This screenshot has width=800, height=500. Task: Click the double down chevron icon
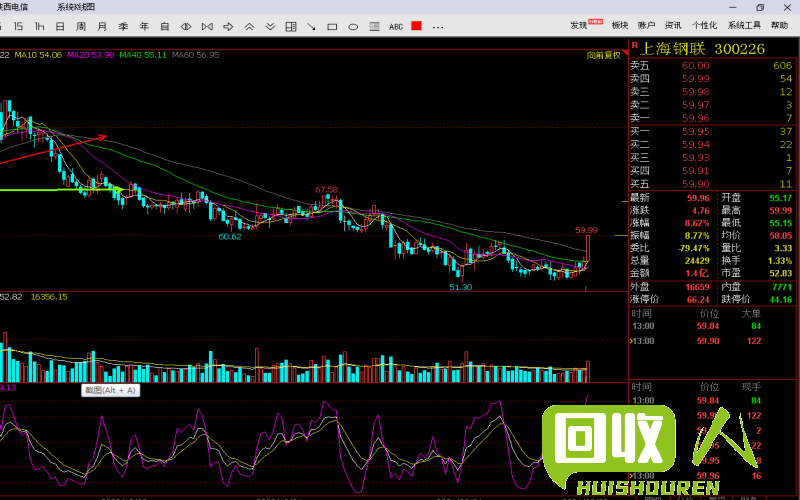pos(270,27)
